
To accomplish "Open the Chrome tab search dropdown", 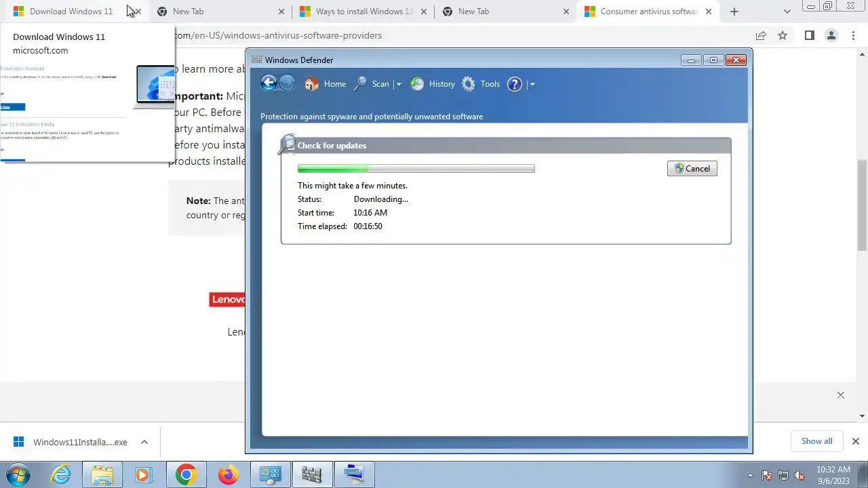I will click(x=787, y=12).
